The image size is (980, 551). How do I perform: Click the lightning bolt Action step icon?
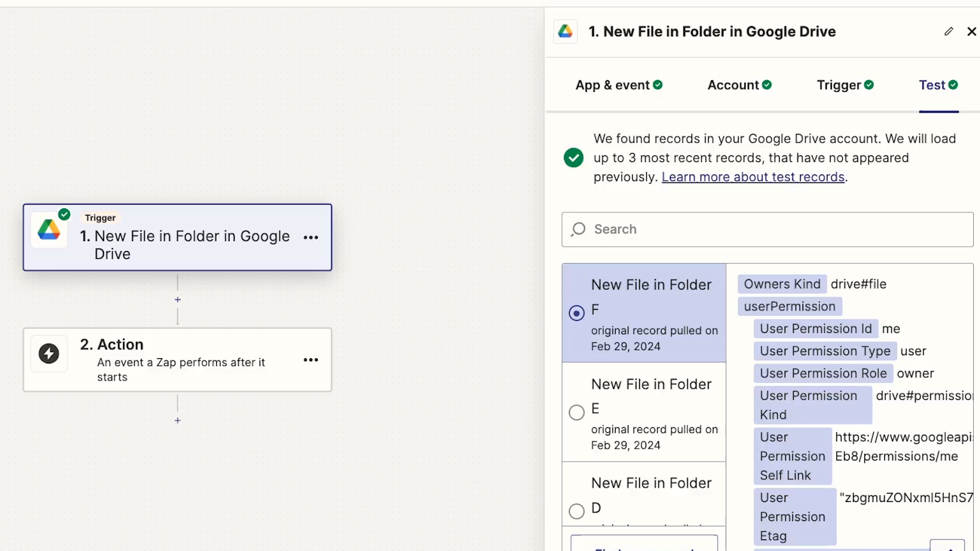coord(49,353)
